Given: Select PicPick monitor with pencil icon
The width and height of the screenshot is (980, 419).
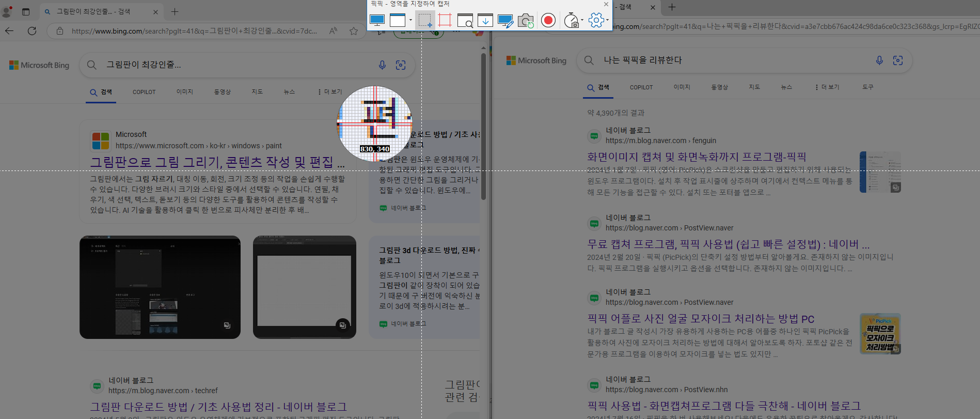Looking at the screenshot, I should coord(505,20).
